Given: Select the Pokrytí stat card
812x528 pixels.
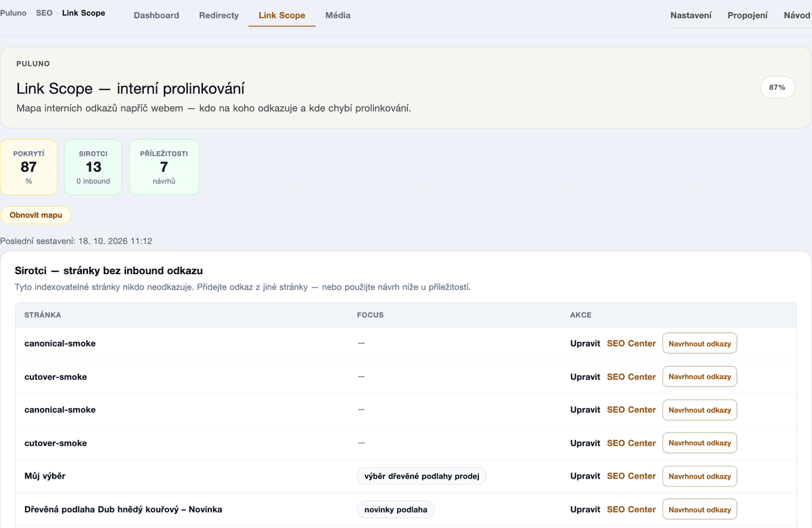Looking at the screenshot, I should 28,167.
